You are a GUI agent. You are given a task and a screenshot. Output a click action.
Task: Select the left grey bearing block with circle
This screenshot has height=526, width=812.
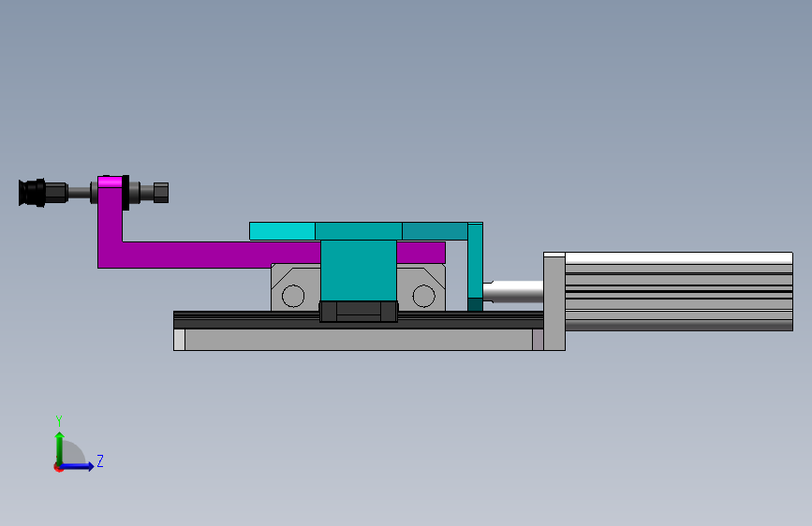[x=294, y=288]
